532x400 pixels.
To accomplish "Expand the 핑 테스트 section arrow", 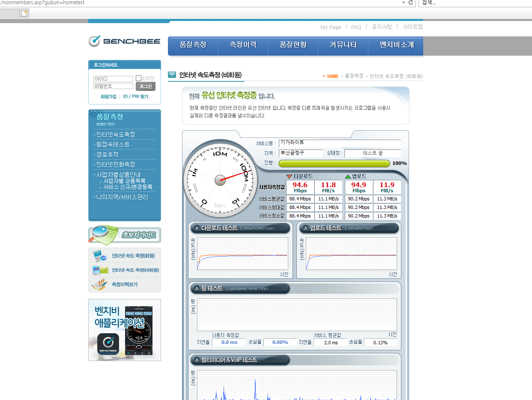I will point(197,288).
